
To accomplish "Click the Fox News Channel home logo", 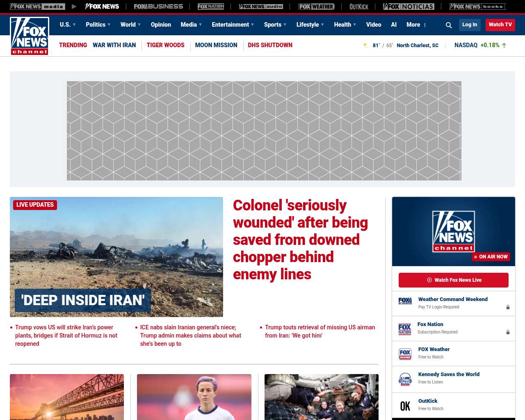I will pos(30,36).
